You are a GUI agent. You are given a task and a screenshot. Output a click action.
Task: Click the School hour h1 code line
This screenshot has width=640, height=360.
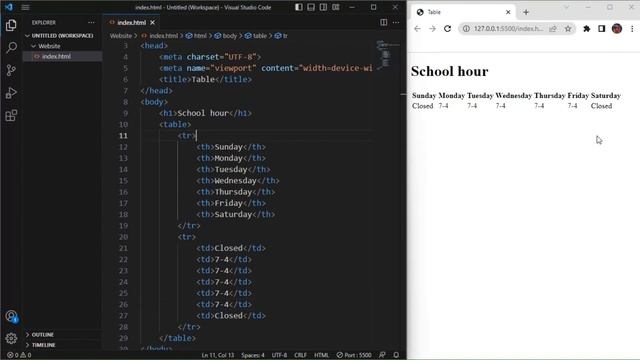click(205, 113)
